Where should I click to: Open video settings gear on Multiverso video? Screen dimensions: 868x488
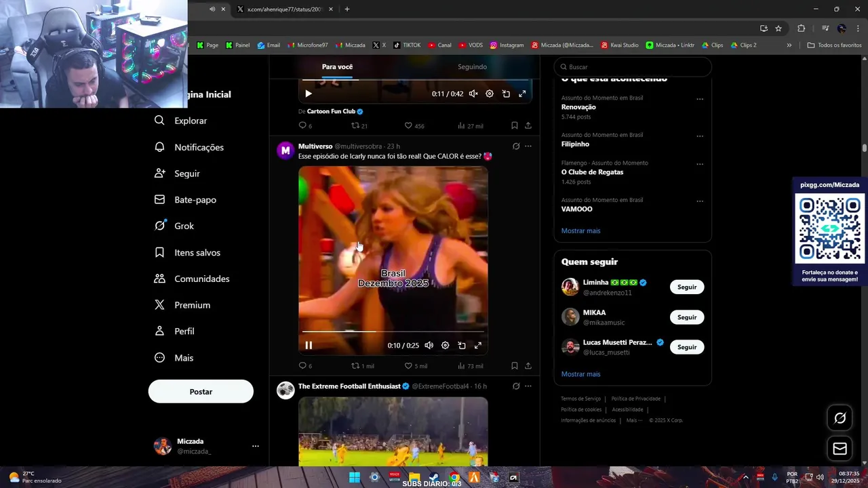(x=445, y=345)
